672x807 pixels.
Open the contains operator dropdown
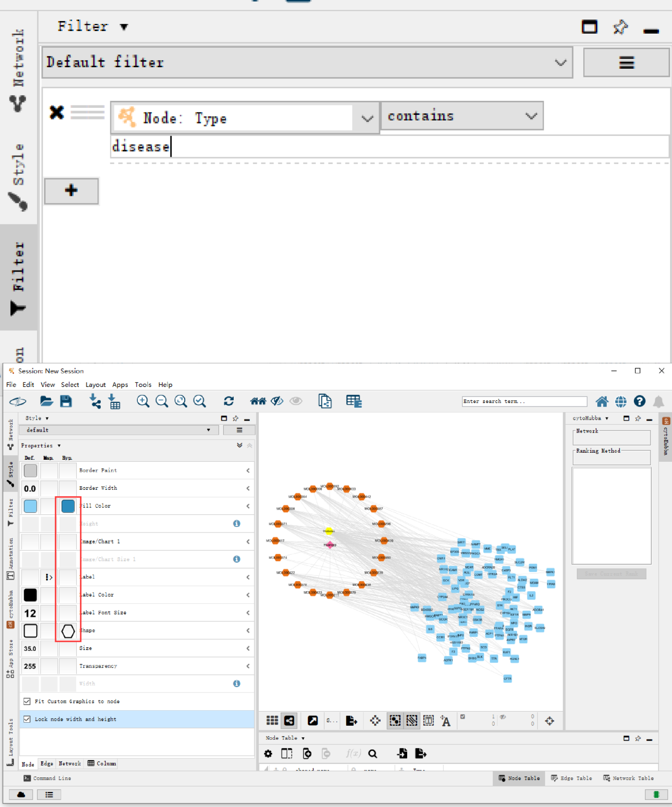(462, 116)
